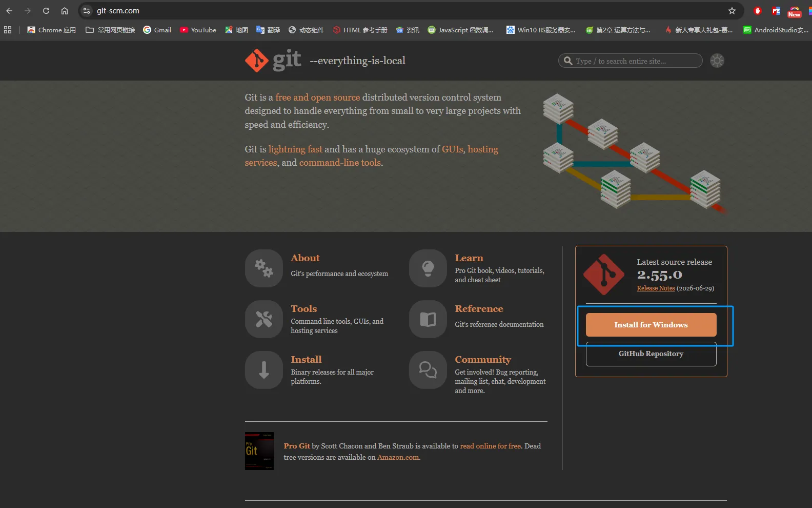Open the Gmail bookmark
This screenshot has height=508, width=812.
pos(157,30)
